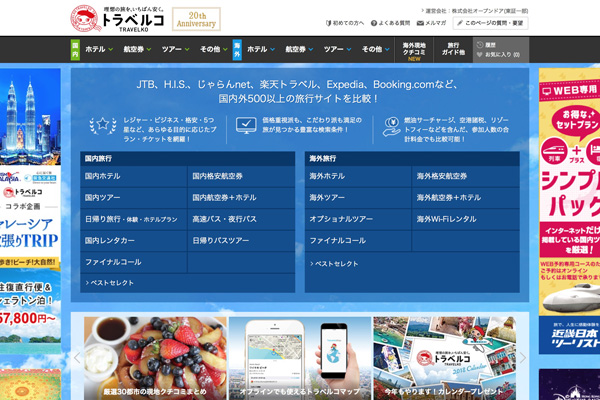The image size is (600, 400).
Task: Open 国内ツアー search
Action: pyautogui.click(x=134, y=198)
